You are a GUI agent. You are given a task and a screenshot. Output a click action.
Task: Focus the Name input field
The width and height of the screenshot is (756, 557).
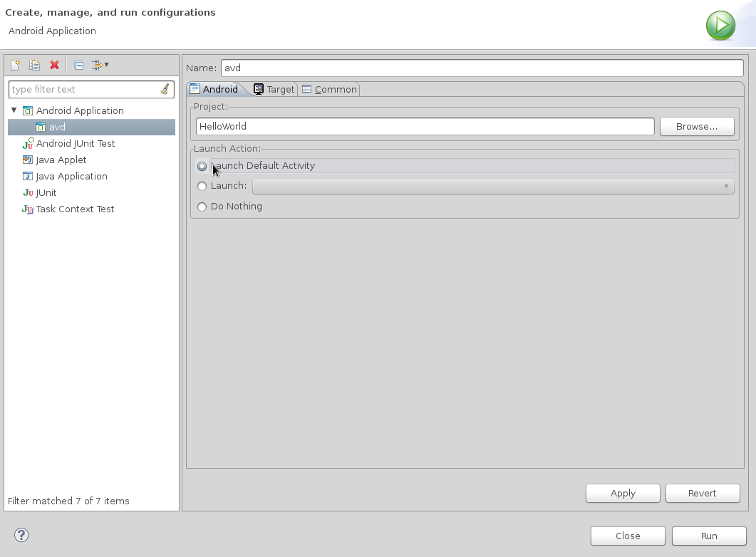[482, 68]
